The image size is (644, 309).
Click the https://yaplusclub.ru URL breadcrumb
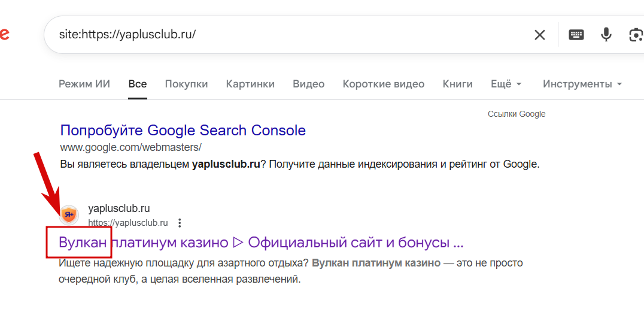click(x=127, y=223)
